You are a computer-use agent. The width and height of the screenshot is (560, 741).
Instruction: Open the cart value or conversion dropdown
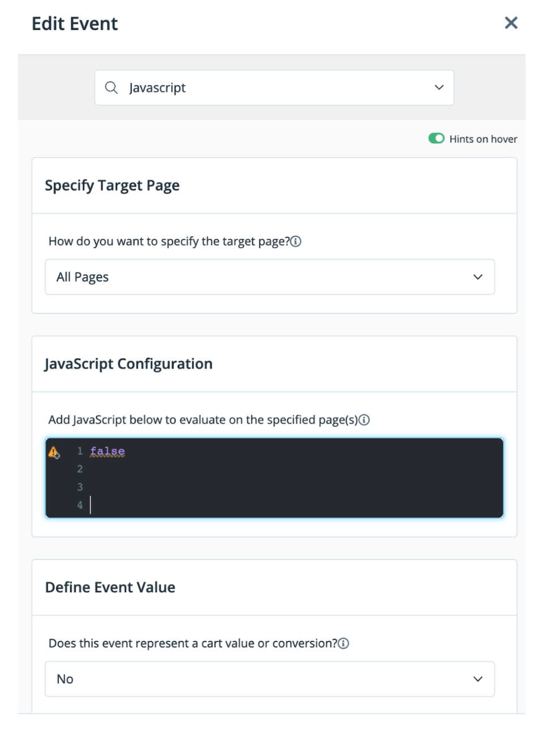point(269,679)
